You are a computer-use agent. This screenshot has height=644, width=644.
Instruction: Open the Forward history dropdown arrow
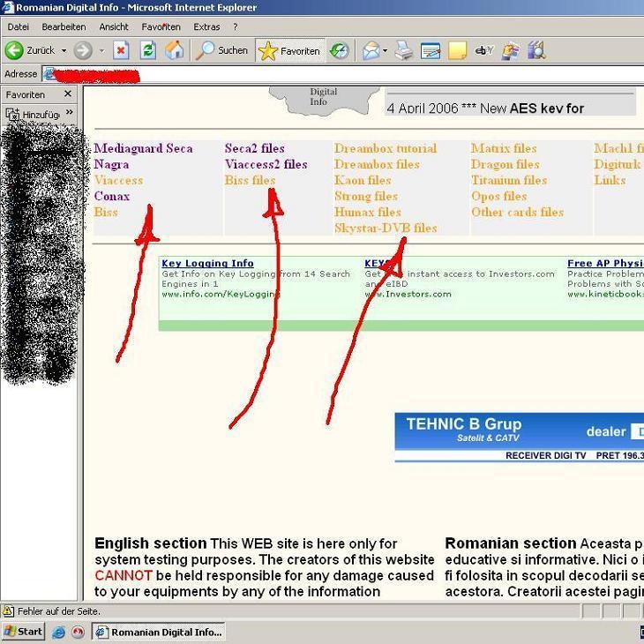click(101, 51)
